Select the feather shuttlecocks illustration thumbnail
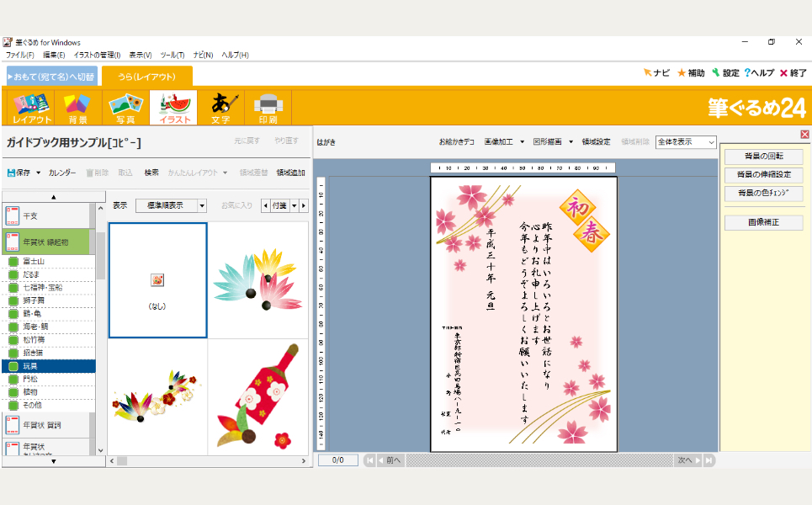This screenshot has width=812, height=505. pyautogui.click(x=257, y=280)
